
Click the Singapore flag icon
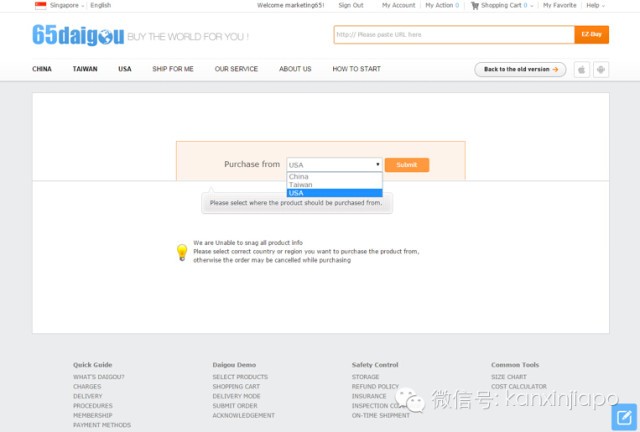40,5
